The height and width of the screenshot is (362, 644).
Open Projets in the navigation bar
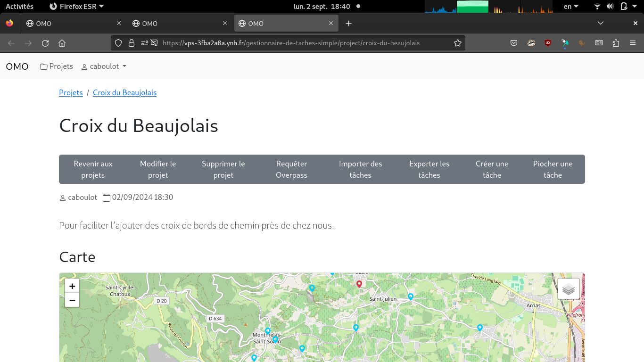tap(57, 66)
